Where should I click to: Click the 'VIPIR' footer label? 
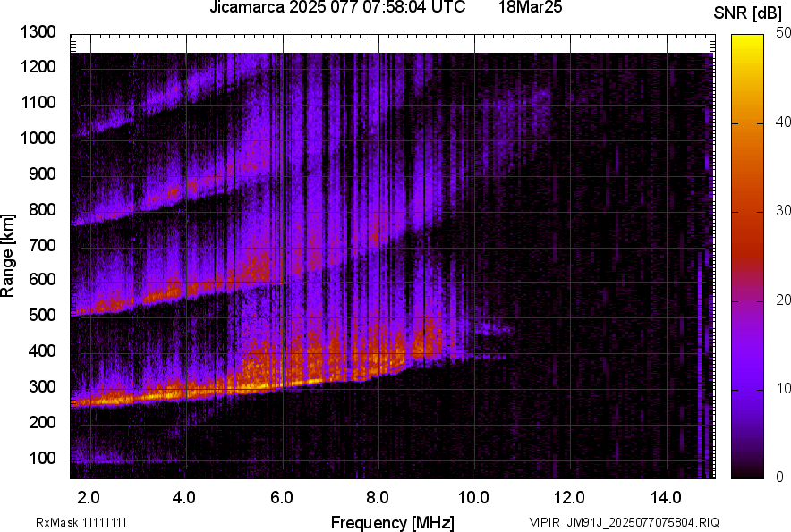(x=544, y=522)
